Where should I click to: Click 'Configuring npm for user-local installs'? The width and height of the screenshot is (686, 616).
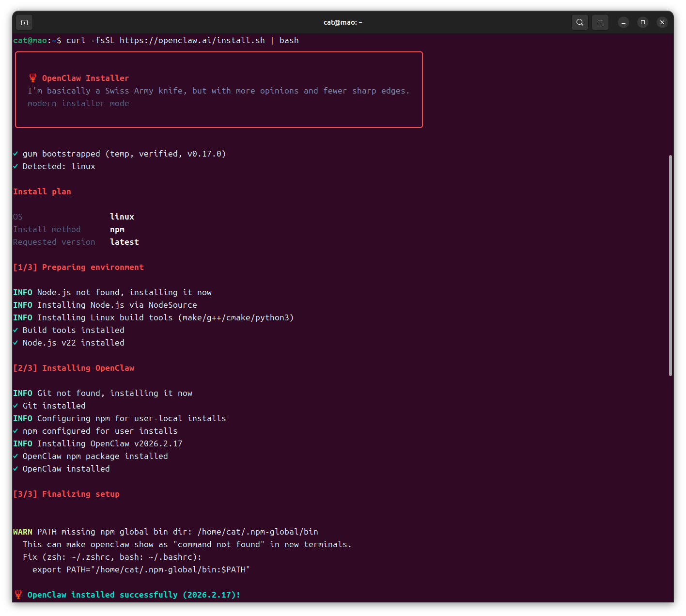(132, 418)
